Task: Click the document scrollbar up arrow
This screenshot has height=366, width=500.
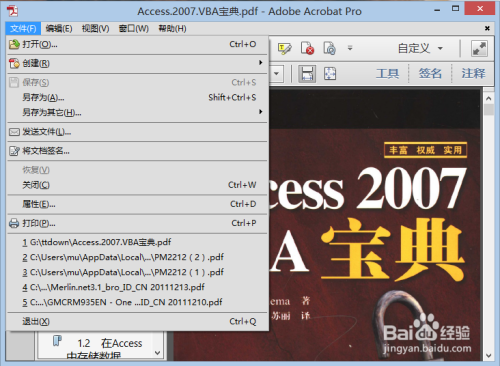Action: (489, 99)
